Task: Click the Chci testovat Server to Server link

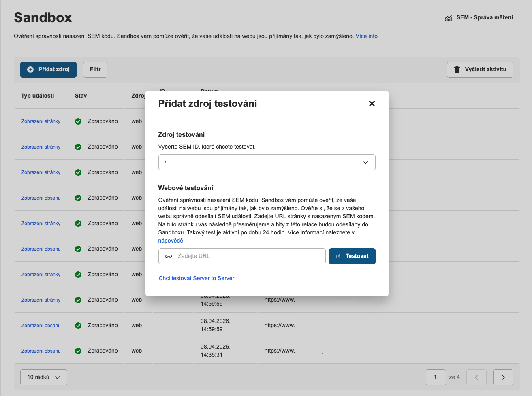Action: point(196,278)
